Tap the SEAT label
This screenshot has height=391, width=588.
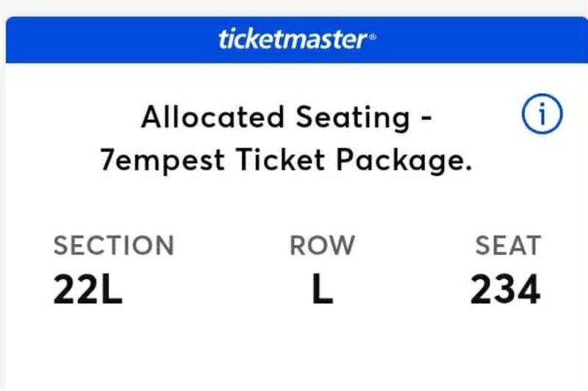tap(508, 245)
